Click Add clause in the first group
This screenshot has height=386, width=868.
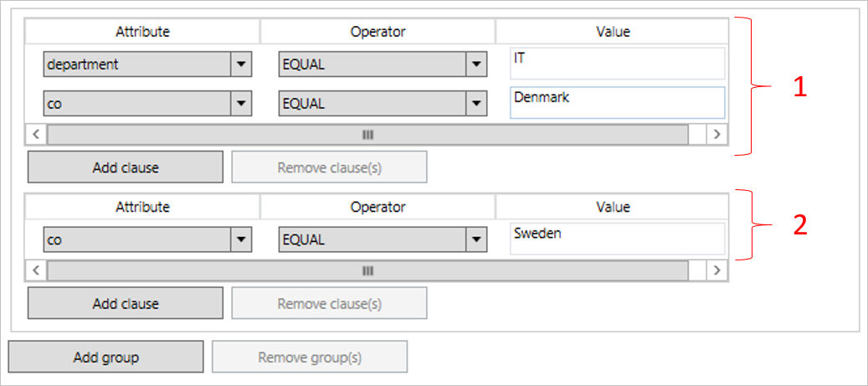126,167
